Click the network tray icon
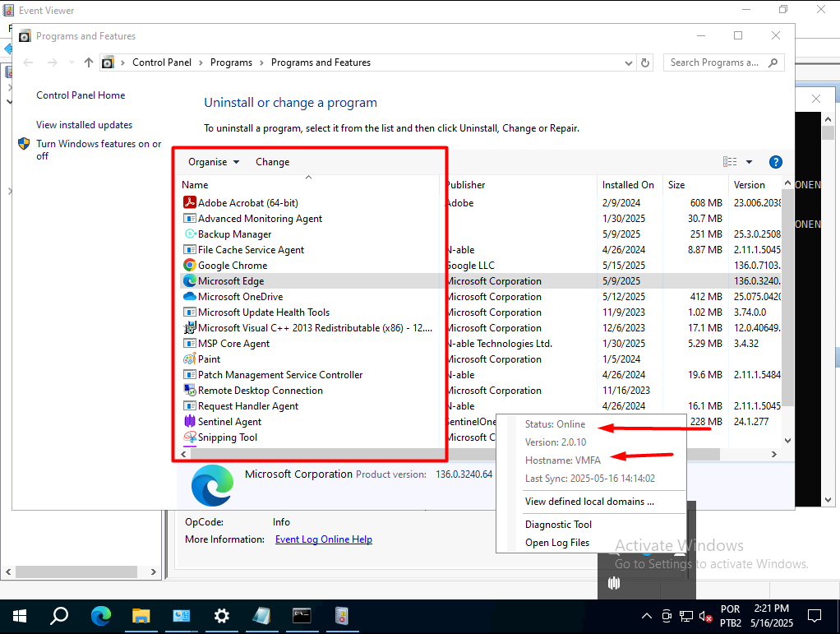Screen dimensions: 840x634 [686, 616]
